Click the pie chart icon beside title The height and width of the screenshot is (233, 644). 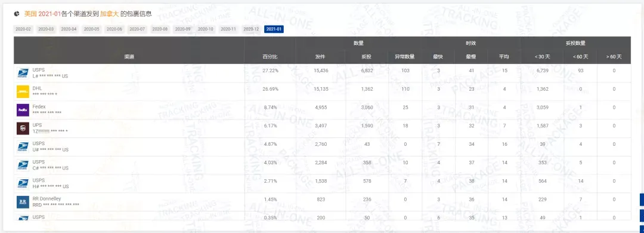click(x=17, y=14)
